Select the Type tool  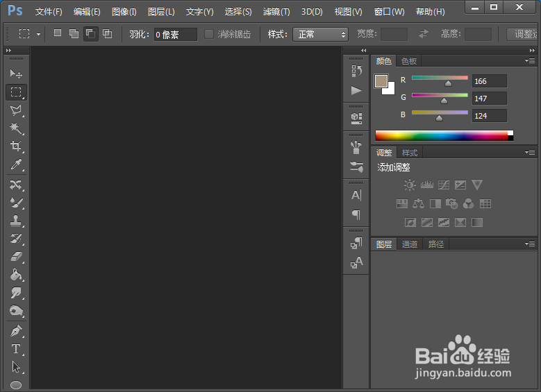coord(16,349)
